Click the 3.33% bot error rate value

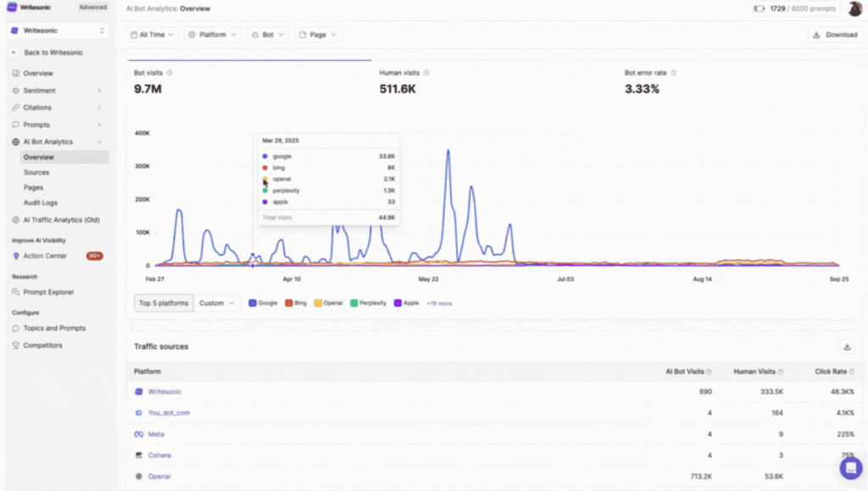[x=643, y=89]
